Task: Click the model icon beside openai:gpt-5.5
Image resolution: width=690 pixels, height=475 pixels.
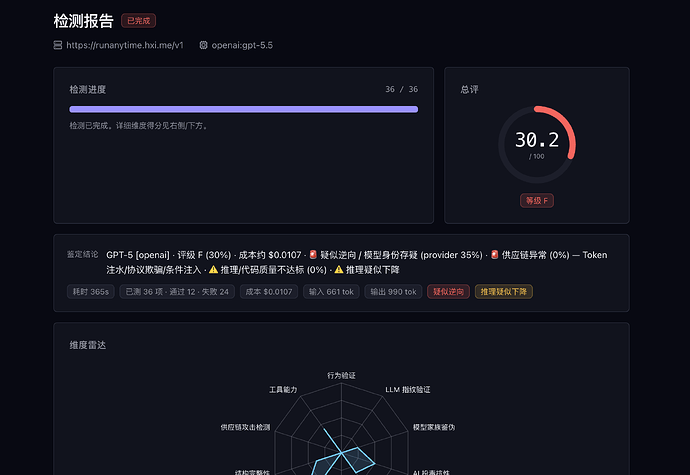Action: point(203,45)
